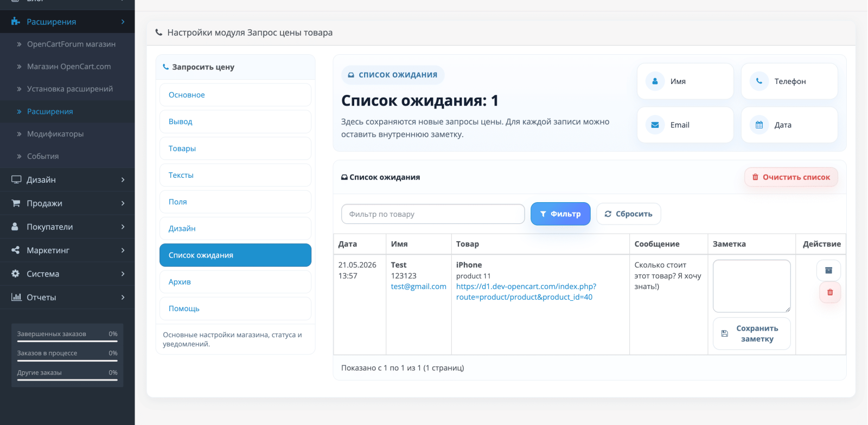
Task: Expand the Расширения sidebar chevron
Action: coord(123,22)
